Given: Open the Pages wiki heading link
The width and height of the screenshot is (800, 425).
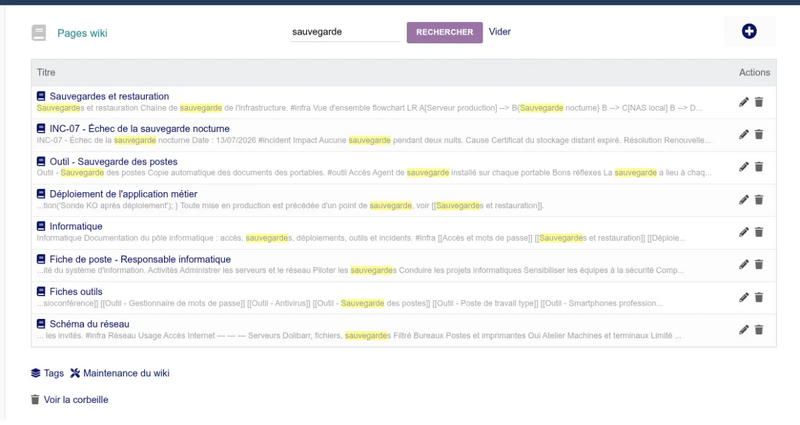Looking at the screenshot, I should point(82,33).
